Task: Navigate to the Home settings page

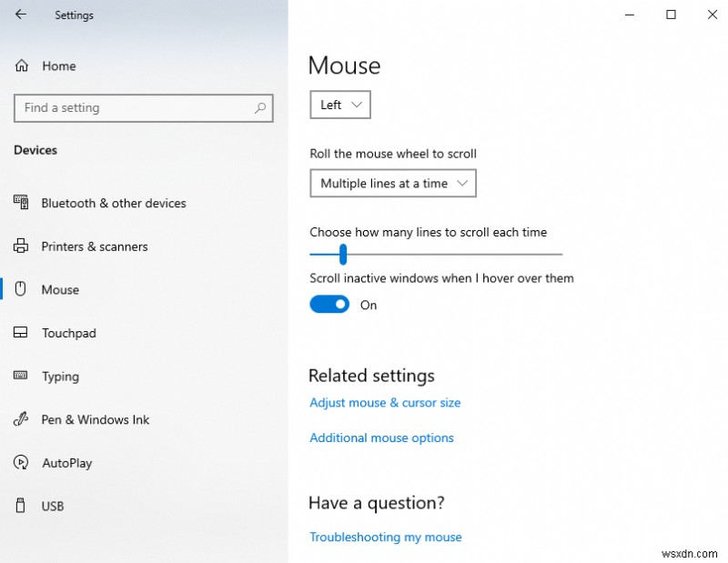Action: tap(56, 65)
